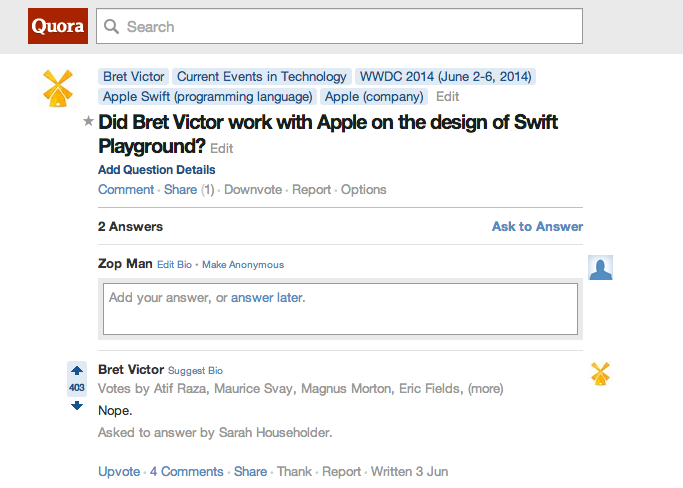This screenshot has height=488, width=683.
Task: Click Zop Man's blue profile avatar
Action: [x=600, y=267]
